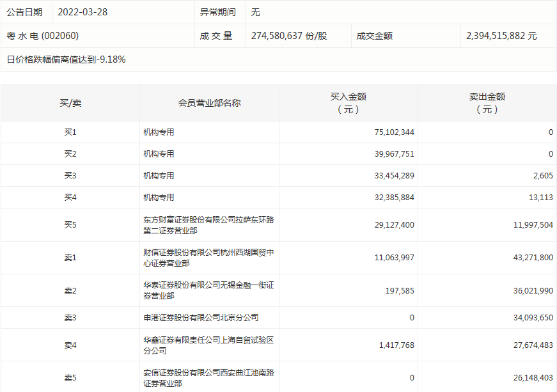Click the 会员营业部名称 column header
Image resolution: width=557 pixels, height=392 pixels.
tap(209, 103)
